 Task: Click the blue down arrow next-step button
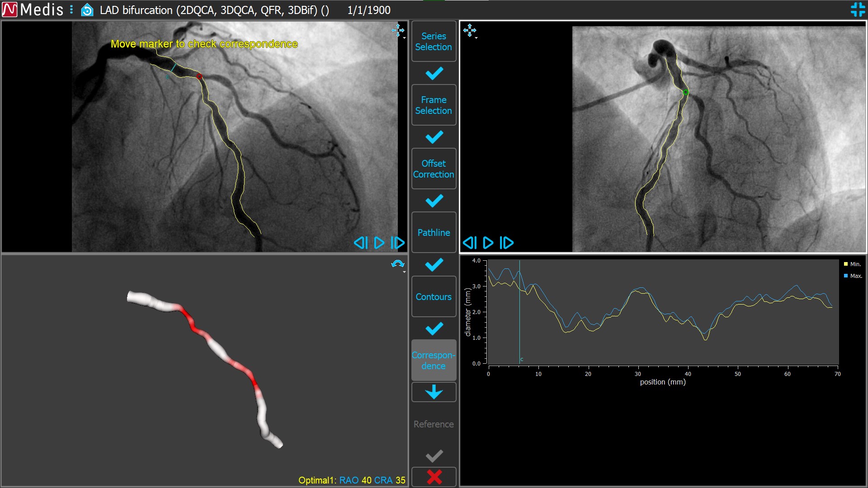coord(434,392)
